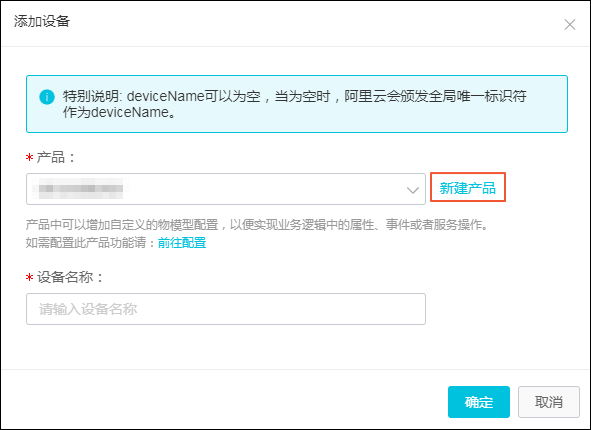Close the 添加设备 dialog with the X icon
The width and height of the screenshot is (591, 430).
(x=570, y=24)
